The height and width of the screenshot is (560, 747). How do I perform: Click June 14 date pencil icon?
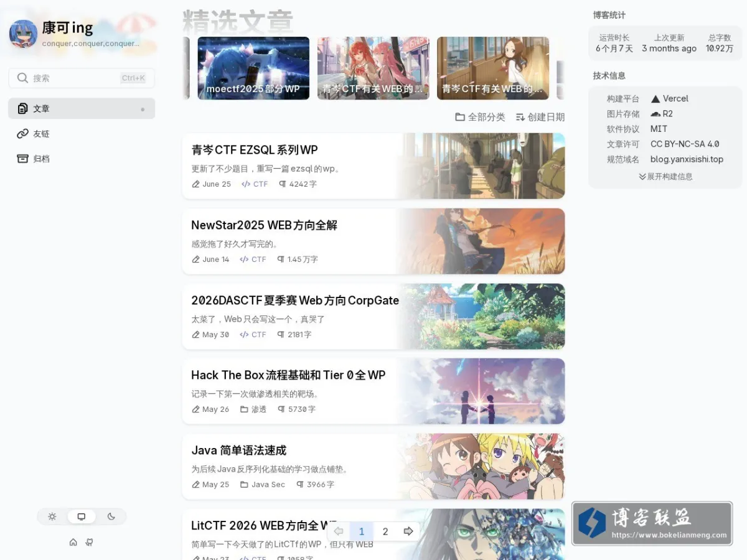point(196,259)
